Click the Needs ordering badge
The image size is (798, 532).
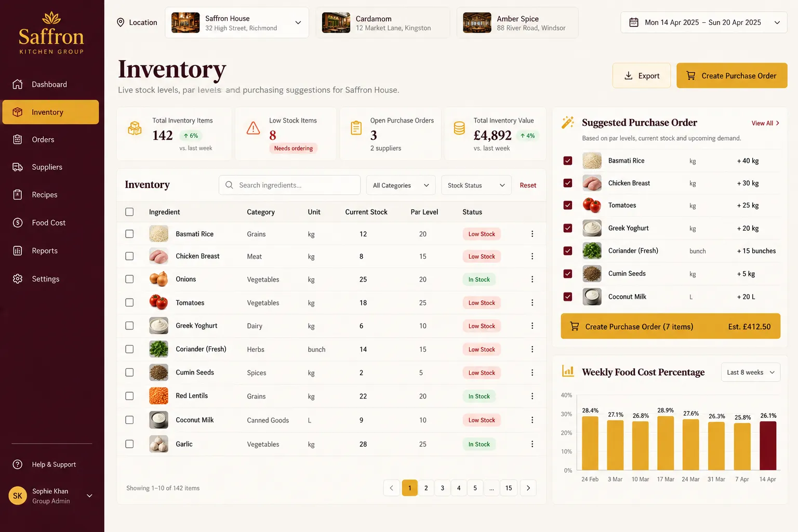pyautogui.click(x=294, y=148)
